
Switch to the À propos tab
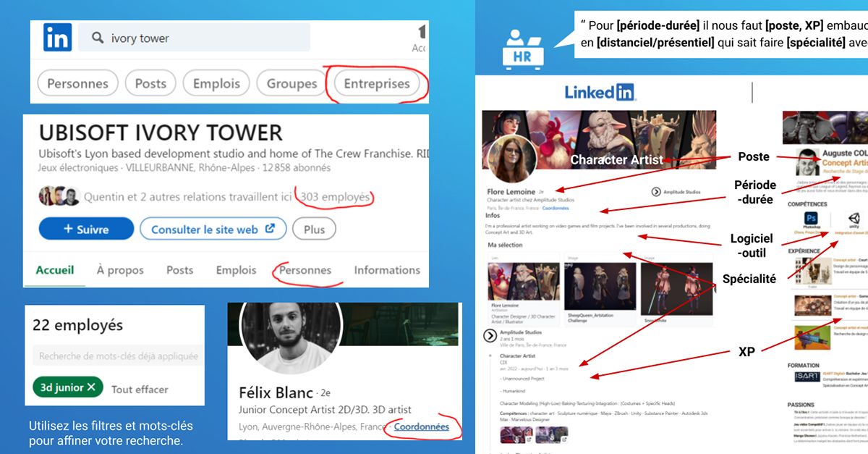pos(120,270)
